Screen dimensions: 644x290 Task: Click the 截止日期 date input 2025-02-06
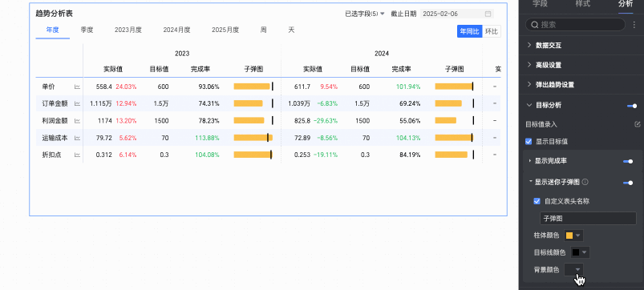(456, 14)
